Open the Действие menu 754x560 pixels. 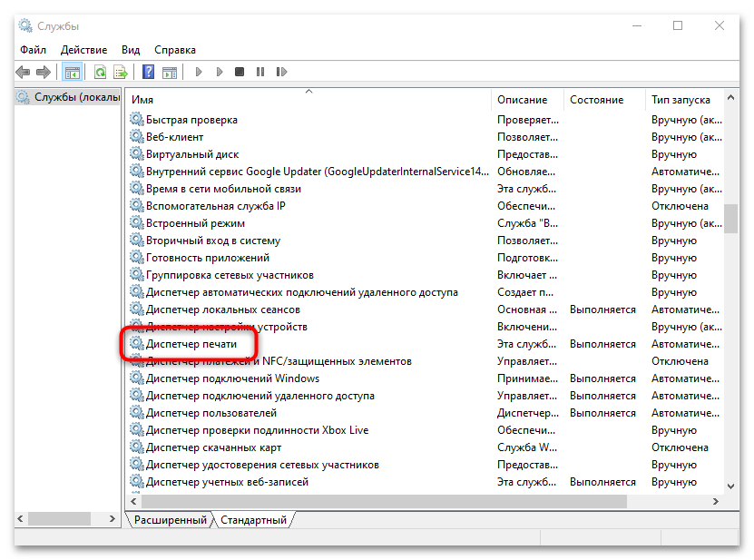tap(83, 50)
